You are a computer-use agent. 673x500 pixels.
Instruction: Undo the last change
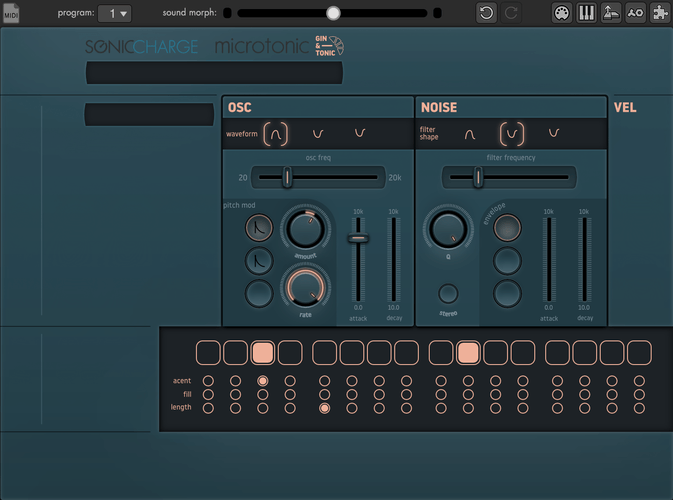click(486, 13)
